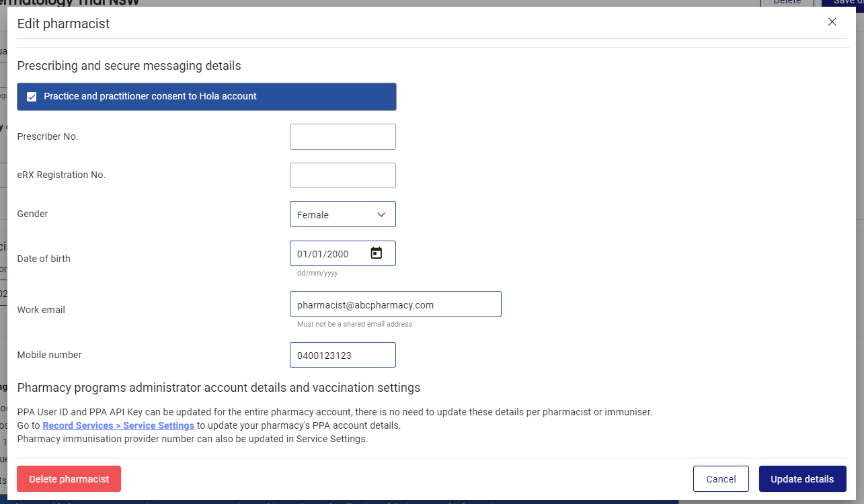Click the Prescriber No. label
864x504 pixels.
click(48, 136)
